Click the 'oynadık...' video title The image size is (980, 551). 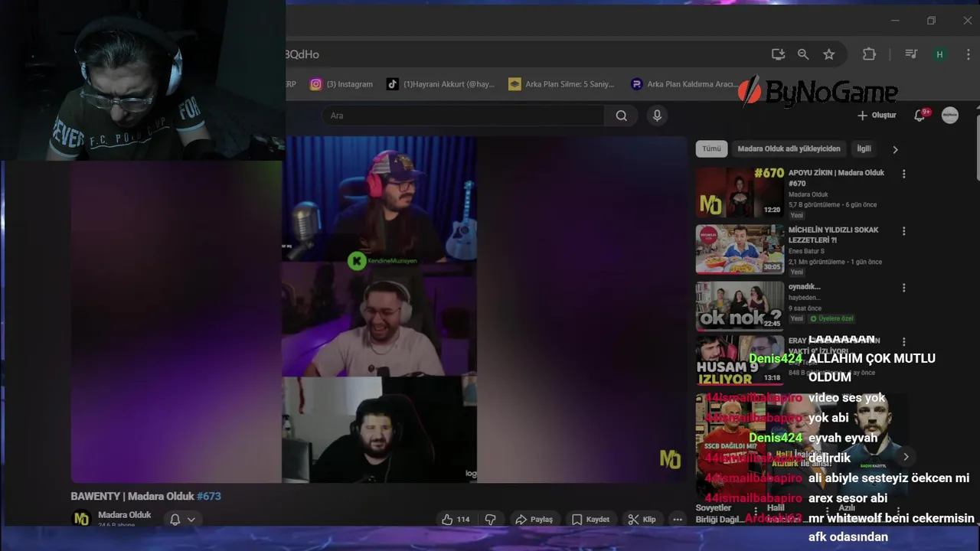tap(805, 287)
